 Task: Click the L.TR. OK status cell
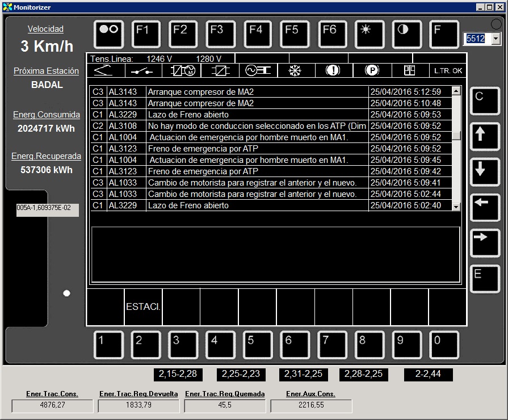pyautogui.click(x=448, y=71)
